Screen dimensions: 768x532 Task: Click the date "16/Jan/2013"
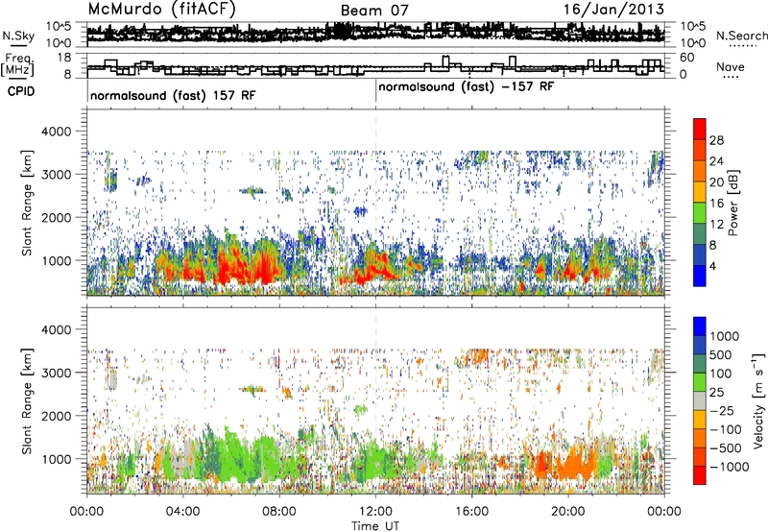(613, 9)
